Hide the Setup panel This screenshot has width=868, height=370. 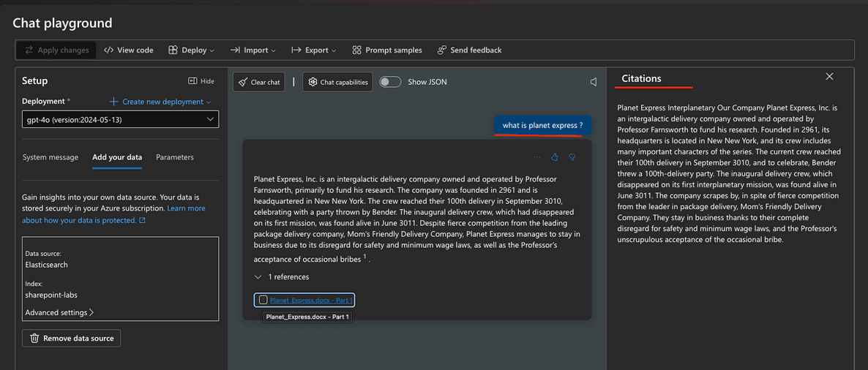tap(201, 81)
